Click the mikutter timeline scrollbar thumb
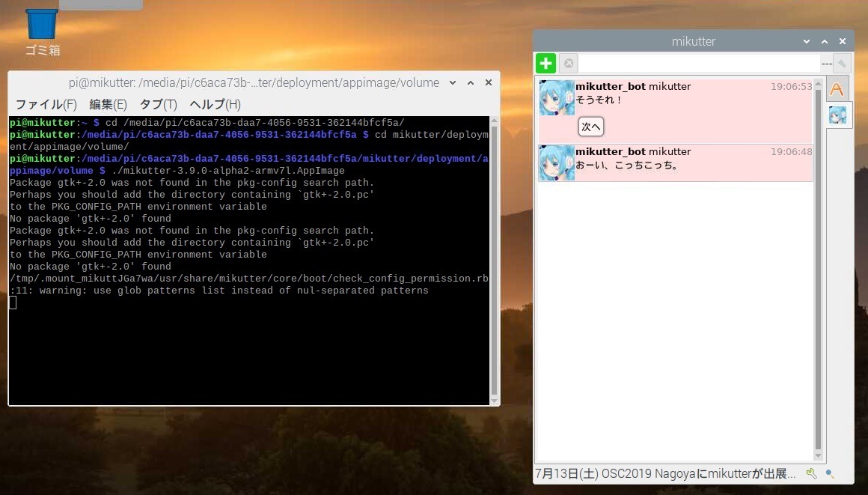The image size is (868, 495). (x=818, y=270)
